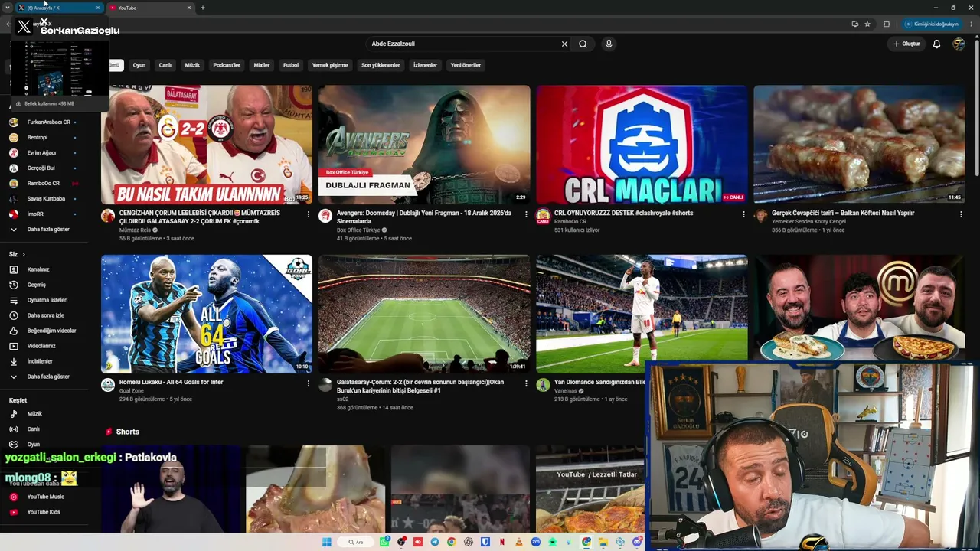Viewport: 980px width, 551px height.
Task: Expand the Siz section chevron
Action: [x=24, y=254]
